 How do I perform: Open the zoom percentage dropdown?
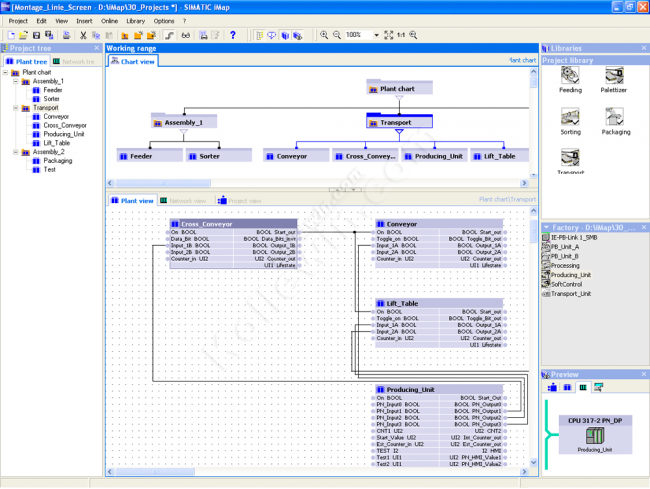point(375,35)
